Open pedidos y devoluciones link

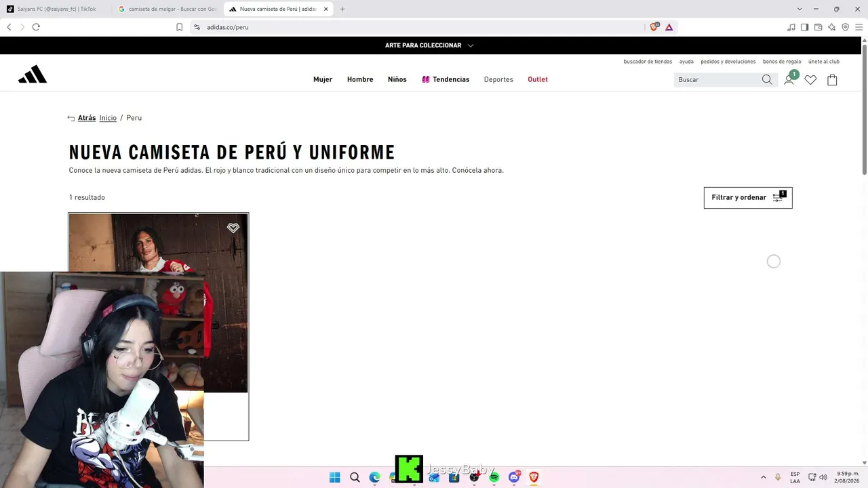click(x=728, y=62)
